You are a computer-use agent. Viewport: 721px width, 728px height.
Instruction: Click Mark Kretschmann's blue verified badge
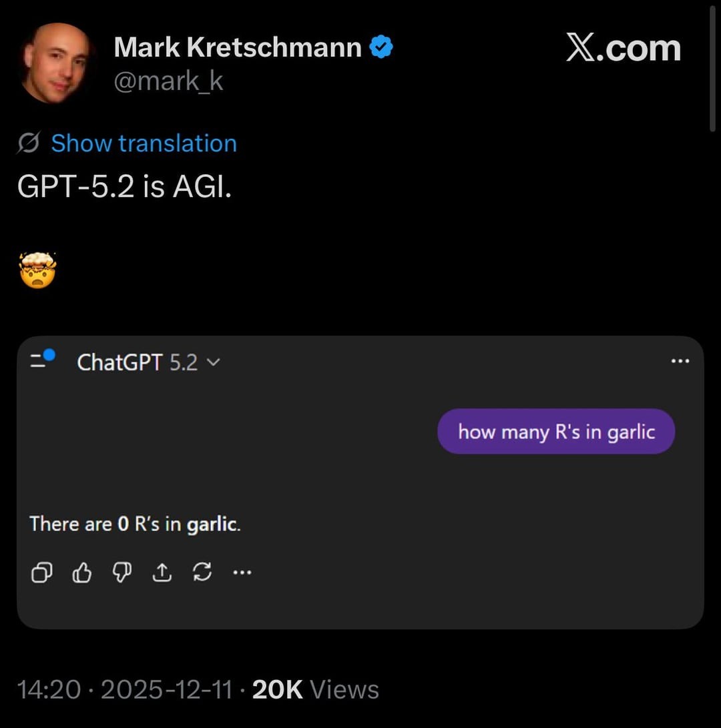point(381,45)
